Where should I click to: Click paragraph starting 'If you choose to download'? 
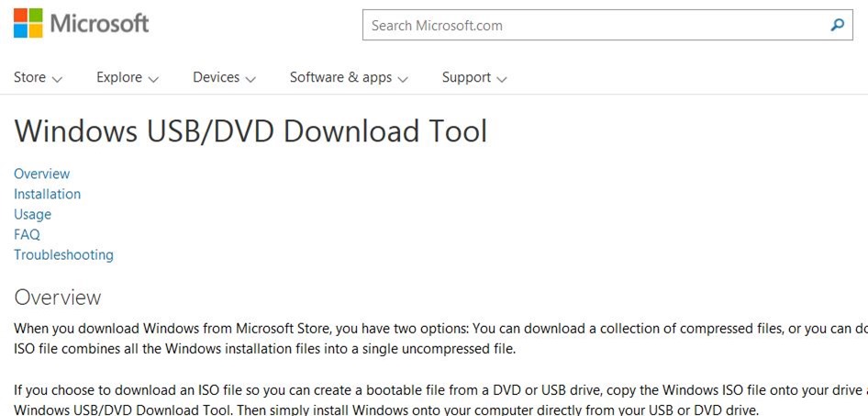click(440, 400)
